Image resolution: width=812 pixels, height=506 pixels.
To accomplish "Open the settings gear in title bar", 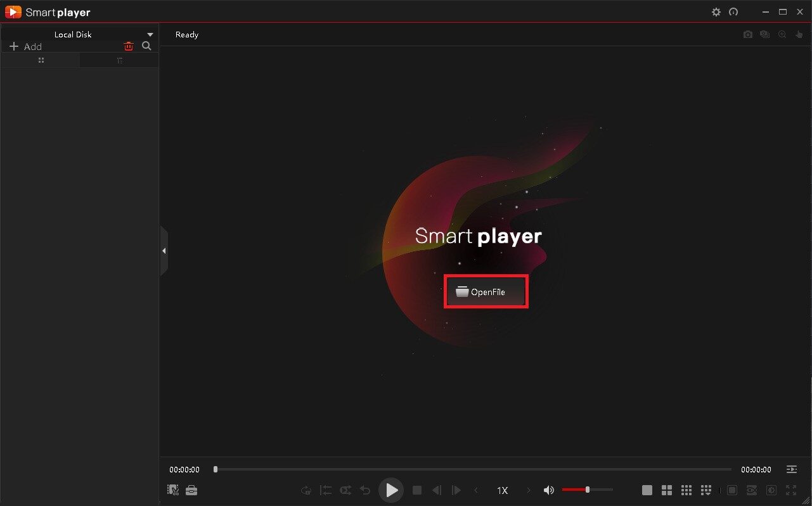I will pos(716,12).
